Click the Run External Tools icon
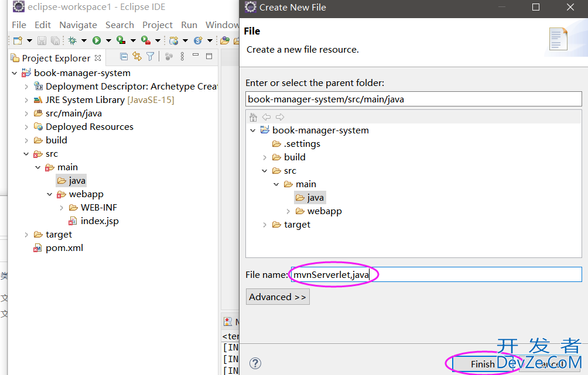Image resolution: width=588 pixels, height=375 pixels. point(146,40)
